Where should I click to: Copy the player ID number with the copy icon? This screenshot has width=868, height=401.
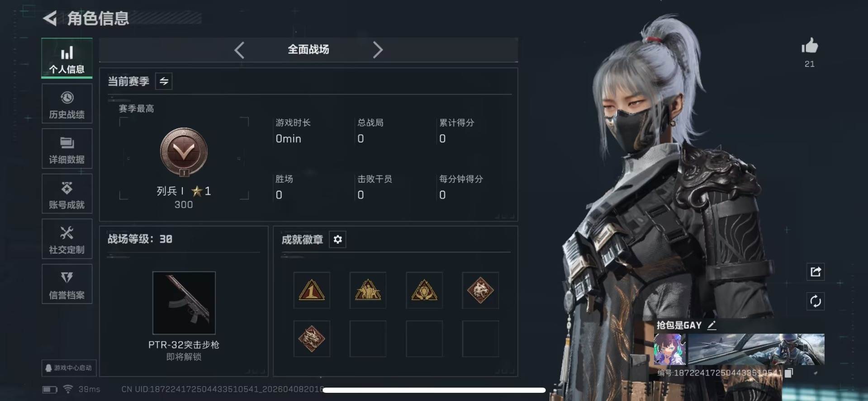tap(788, 373)
